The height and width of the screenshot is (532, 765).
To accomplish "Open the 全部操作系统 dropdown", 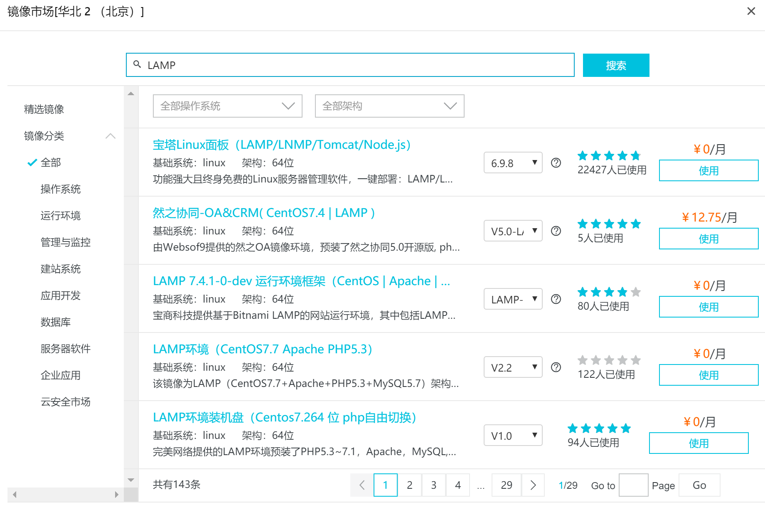I will pyautogui.click(x=227, y=106).
